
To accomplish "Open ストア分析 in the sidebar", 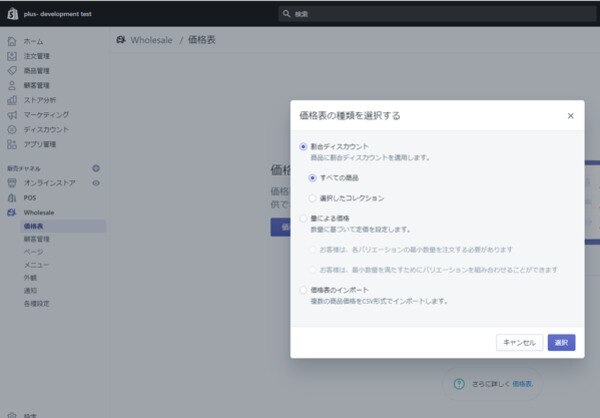I will pos(40,100).
